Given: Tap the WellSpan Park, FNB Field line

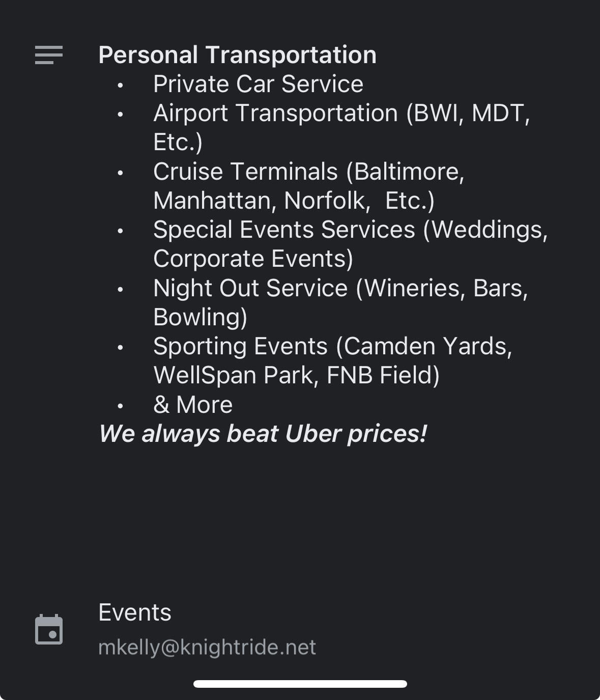Looking at the screenshot, I should pyautogui.click(x=296, y=375).
